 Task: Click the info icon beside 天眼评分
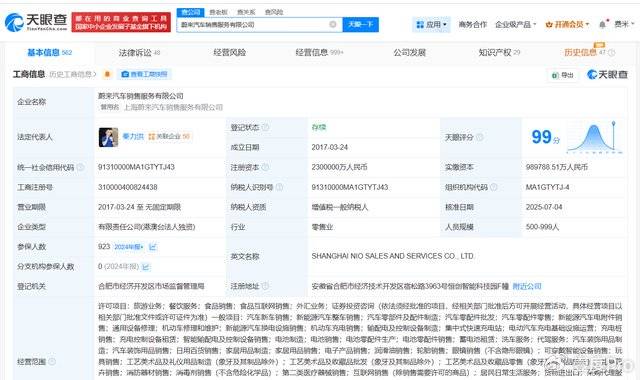coord(480,137)
